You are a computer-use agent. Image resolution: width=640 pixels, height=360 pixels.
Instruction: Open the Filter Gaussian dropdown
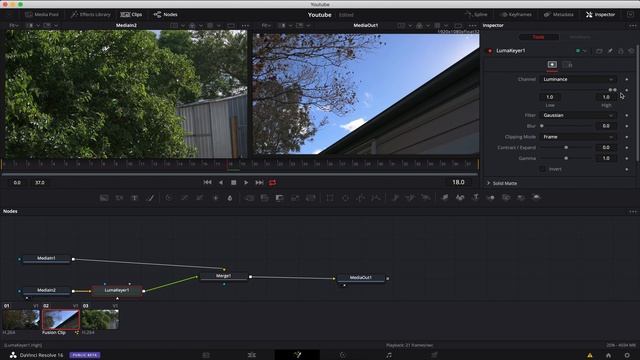coord(578,115)
